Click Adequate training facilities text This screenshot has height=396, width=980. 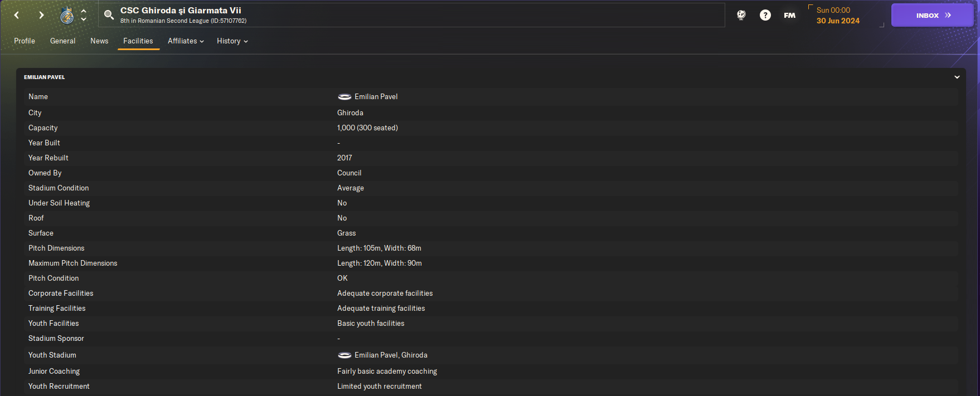click(x=381, y=309)
